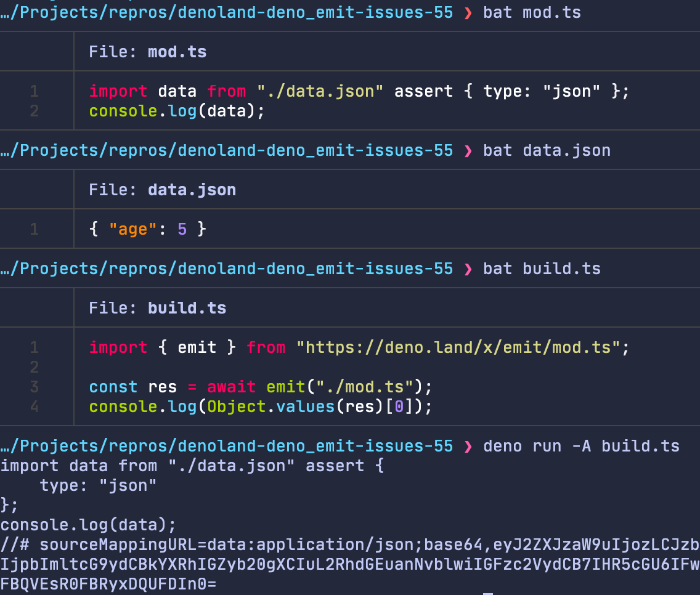The image size is (700, 595).
Task: Click the "bat build.ts" command text
Action: [x=541, y=268]
